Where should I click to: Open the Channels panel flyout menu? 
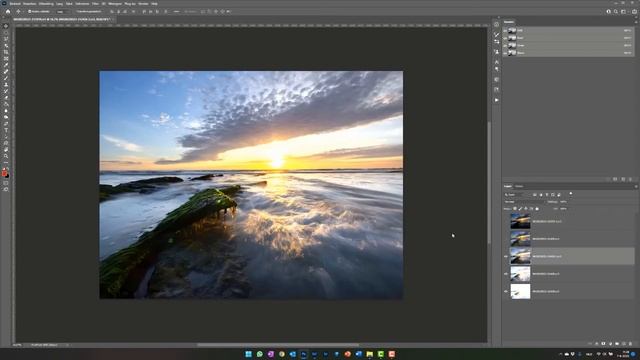(x=636, y=22)
